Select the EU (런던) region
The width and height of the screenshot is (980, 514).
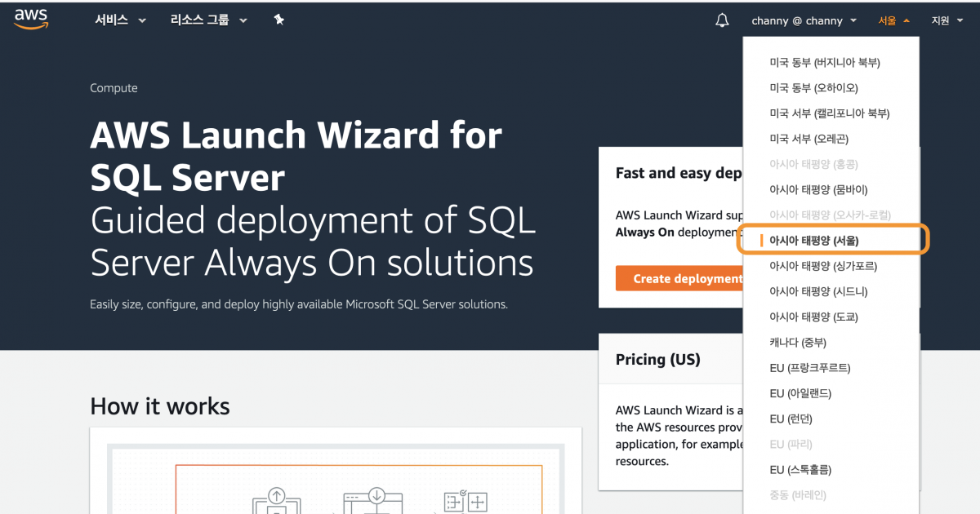tap(791, 419)
